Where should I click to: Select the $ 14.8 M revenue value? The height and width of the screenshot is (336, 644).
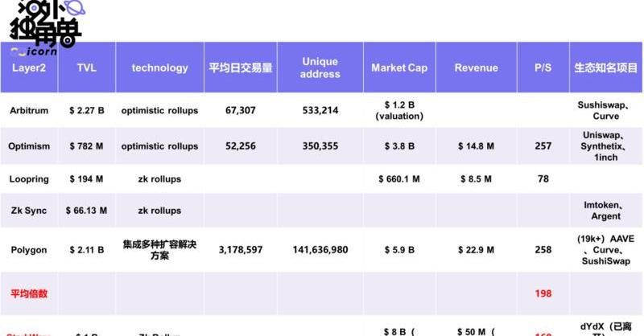[476, 146]
